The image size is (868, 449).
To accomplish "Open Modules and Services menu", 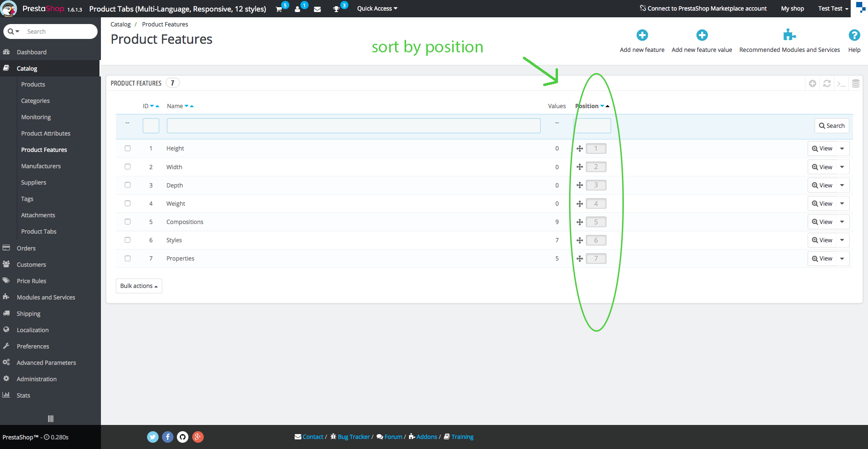I will coord(46,298).
